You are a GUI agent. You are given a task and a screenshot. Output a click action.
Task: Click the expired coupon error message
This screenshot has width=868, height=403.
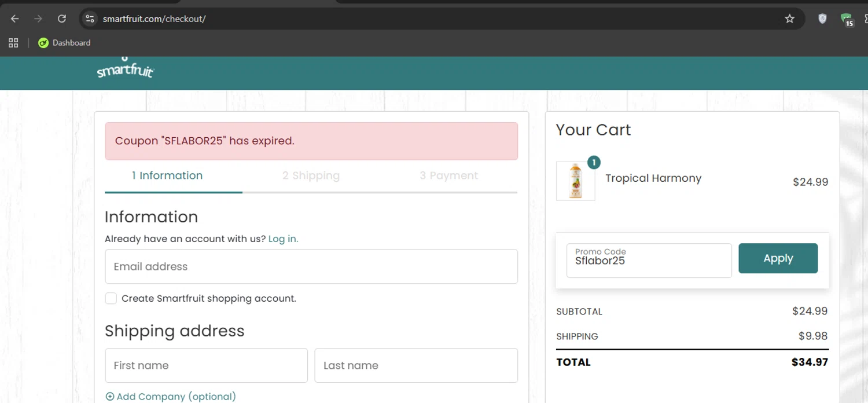[x=311, y=141]
